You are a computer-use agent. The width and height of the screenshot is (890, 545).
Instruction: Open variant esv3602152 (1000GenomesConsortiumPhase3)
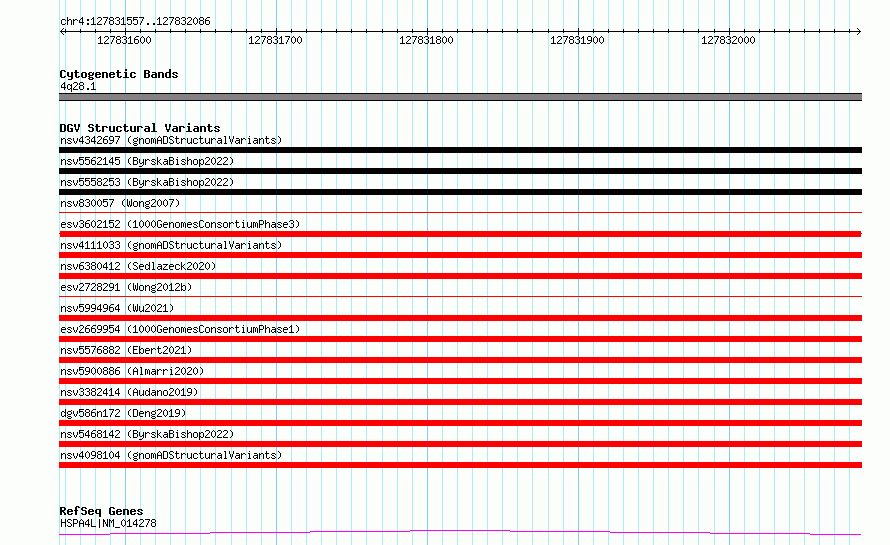coord(180,224)
